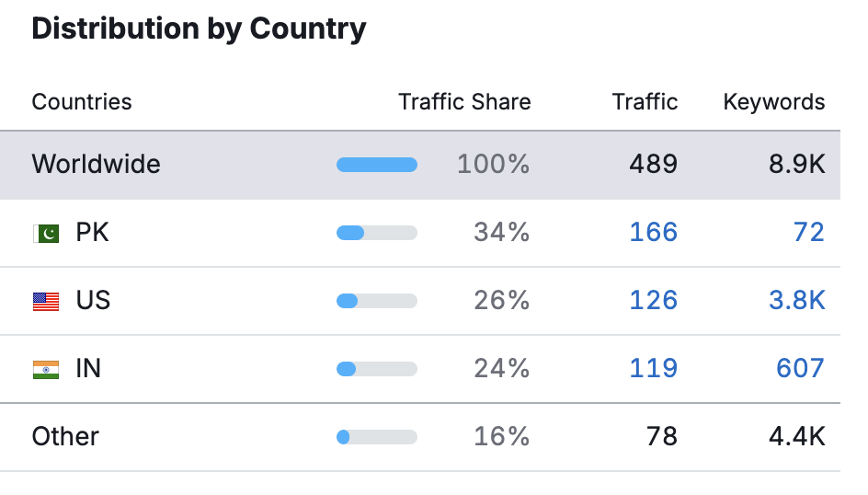The height and width of the screenshot is (495, 868).
Task: Click the US traffic share bar
Action: [x=377, y=301]
